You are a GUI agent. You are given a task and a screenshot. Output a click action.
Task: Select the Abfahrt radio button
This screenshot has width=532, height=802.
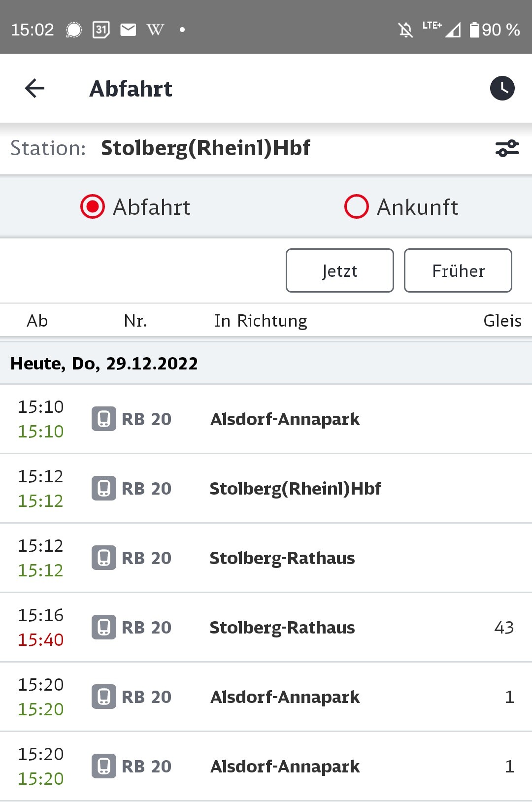click(93, 206)
